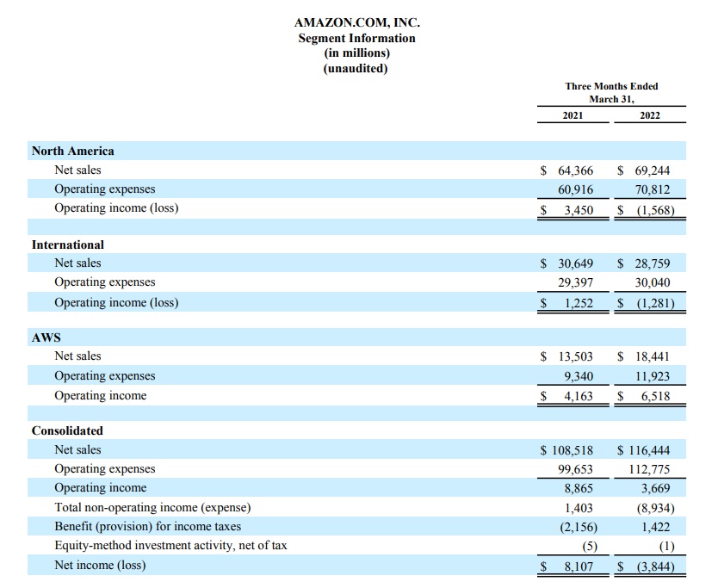Click the 2021 column header
The width and height of the screenshot is (718, 588).
573,115
